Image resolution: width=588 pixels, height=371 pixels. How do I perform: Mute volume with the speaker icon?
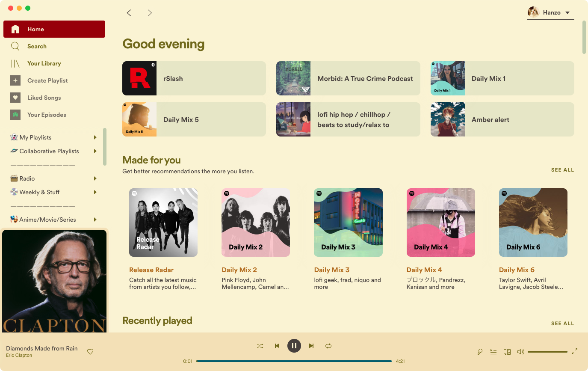click(x=520, y=352)
